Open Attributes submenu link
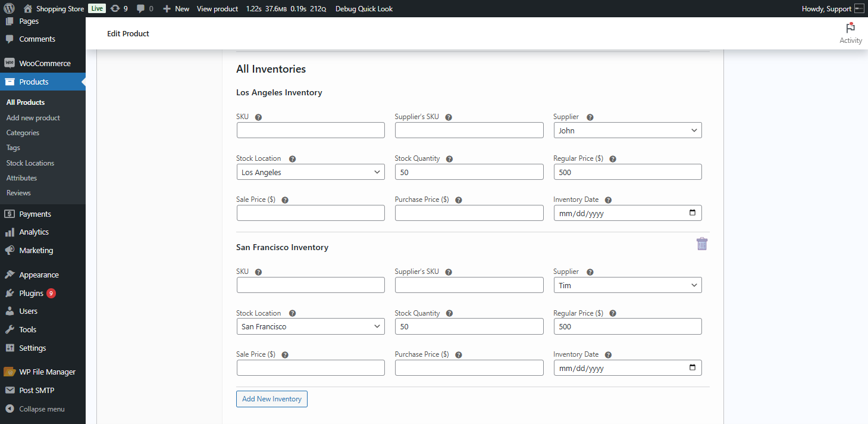868x424 pixels. 21,178
